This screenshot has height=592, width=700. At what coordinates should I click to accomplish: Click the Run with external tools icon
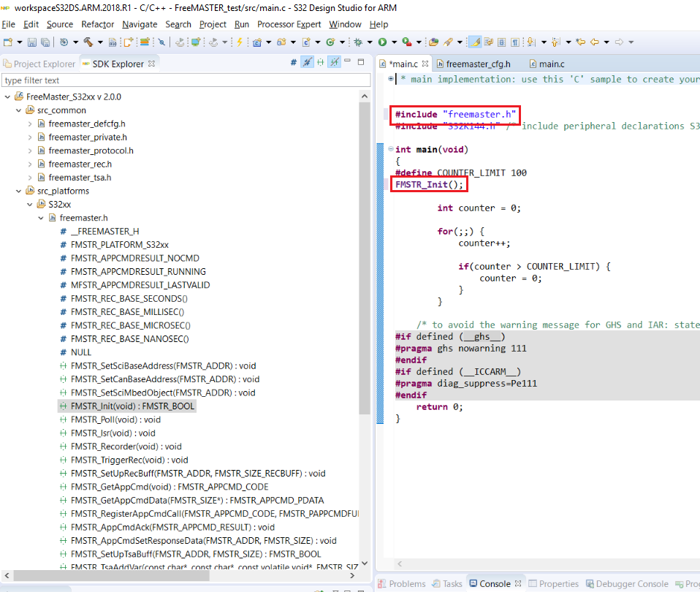[x=407, y=42]
